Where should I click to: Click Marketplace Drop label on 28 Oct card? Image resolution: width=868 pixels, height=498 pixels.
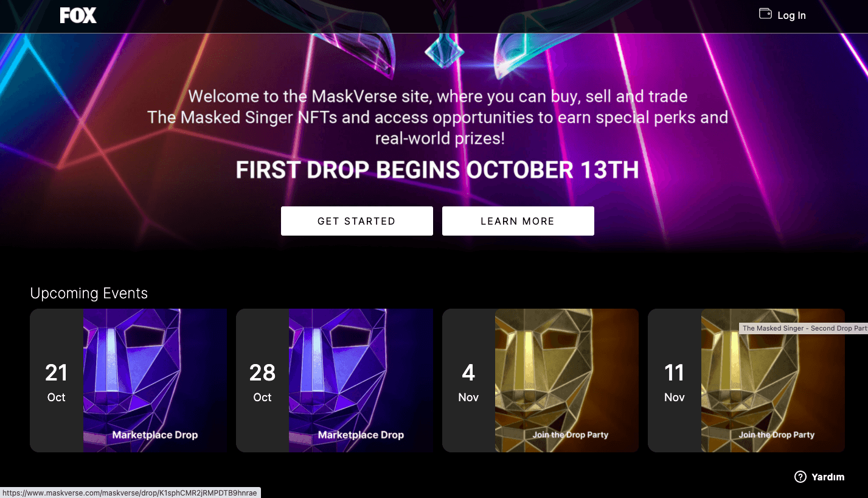click(x=361, y=435)
